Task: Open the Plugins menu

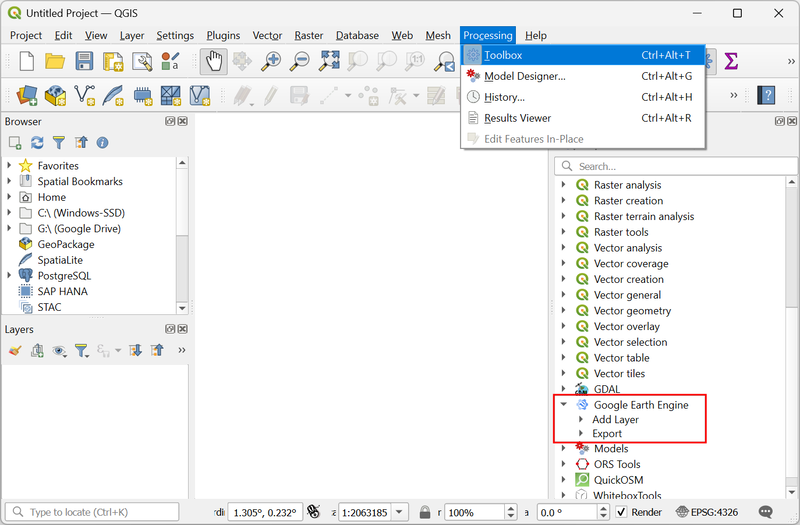Action: coord(223,35)
